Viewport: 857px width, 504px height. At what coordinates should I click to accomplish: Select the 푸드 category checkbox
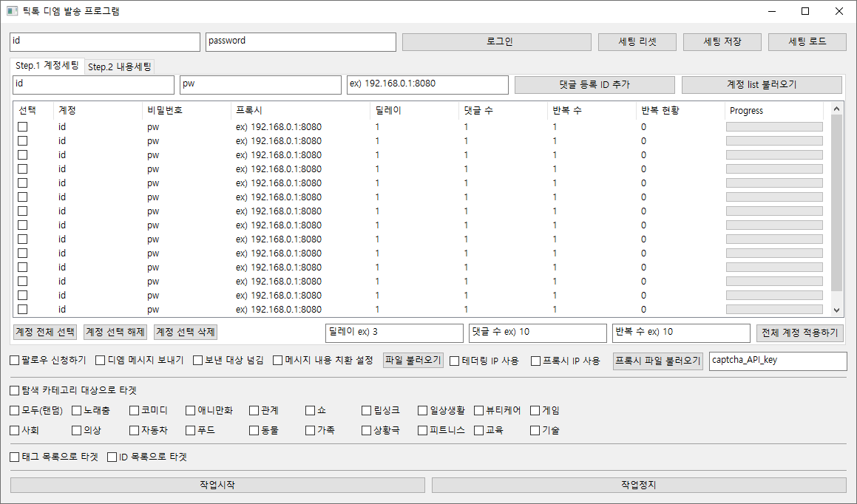click(190, 431)
